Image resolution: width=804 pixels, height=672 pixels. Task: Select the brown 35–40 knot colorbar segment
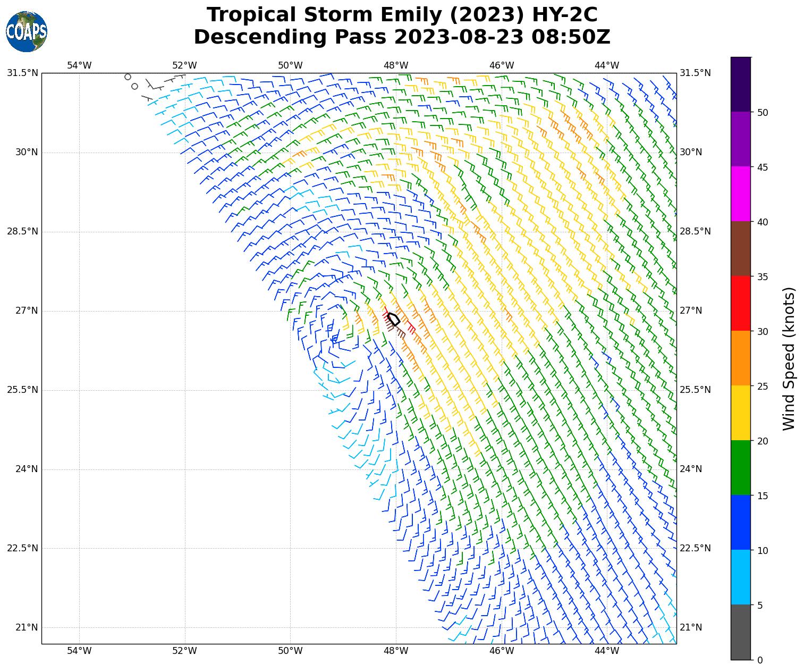click(741, 248)
